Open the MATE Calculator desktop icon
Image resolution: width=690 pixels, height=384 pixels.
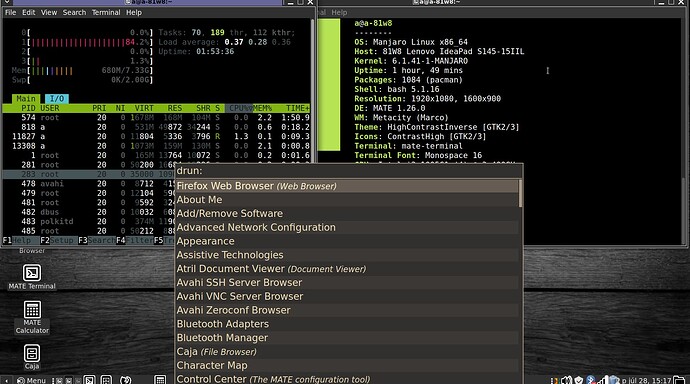[x=32, y=317]
